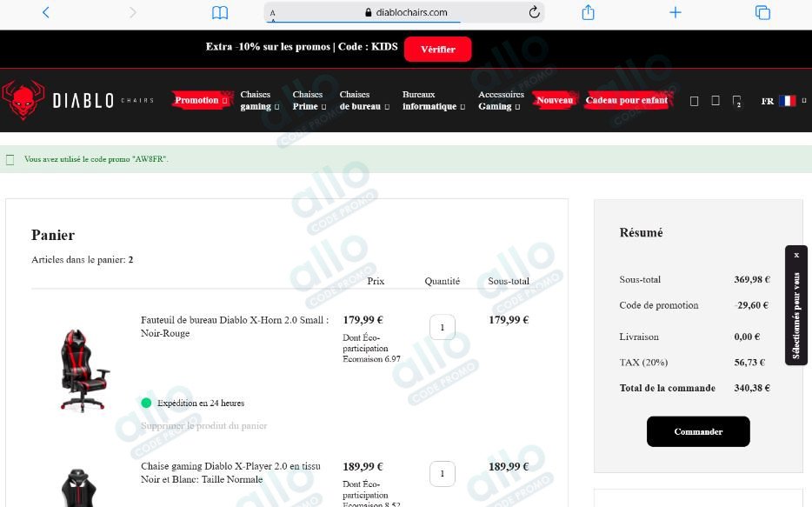
Task: Click the 'Livraison' summary row label
Action: (x=639, y=337)
